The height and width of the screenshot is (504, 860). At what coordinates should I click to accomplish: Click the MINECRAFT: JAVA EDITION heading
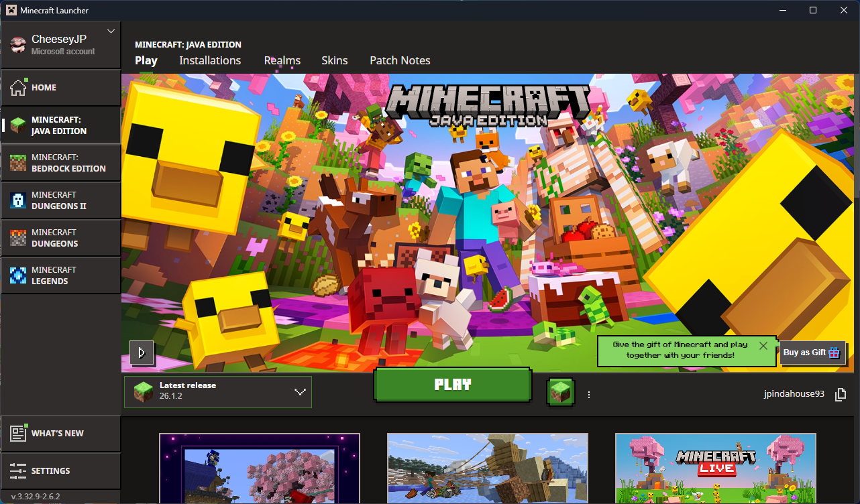tap(188, 45)
